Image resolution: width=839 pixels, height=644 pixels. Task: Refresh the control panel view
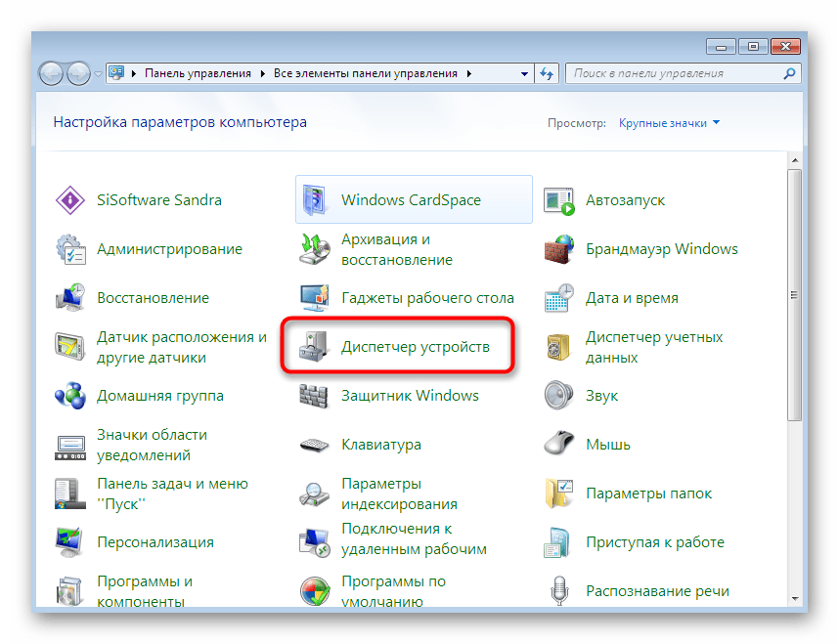[x=547, y=74]
